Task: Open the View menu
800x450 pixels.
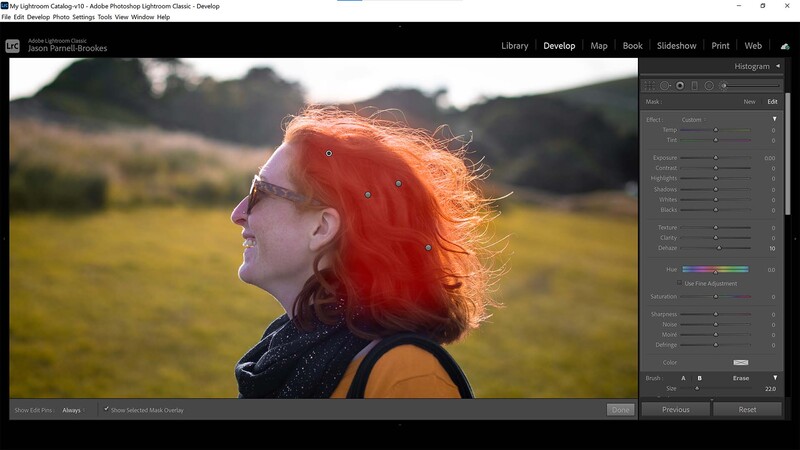Action: [x=121, y=17]
